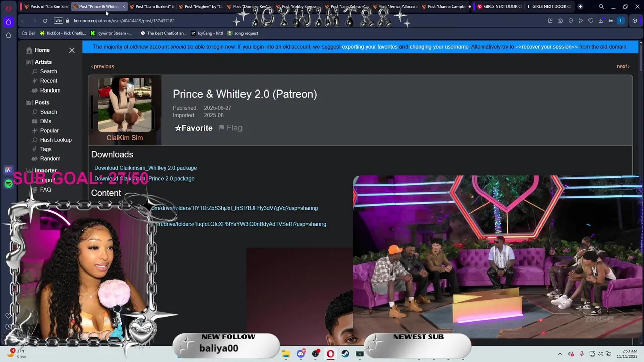Go to the next post
This screenshot has width=644, height=362.
tap(623, 66)
